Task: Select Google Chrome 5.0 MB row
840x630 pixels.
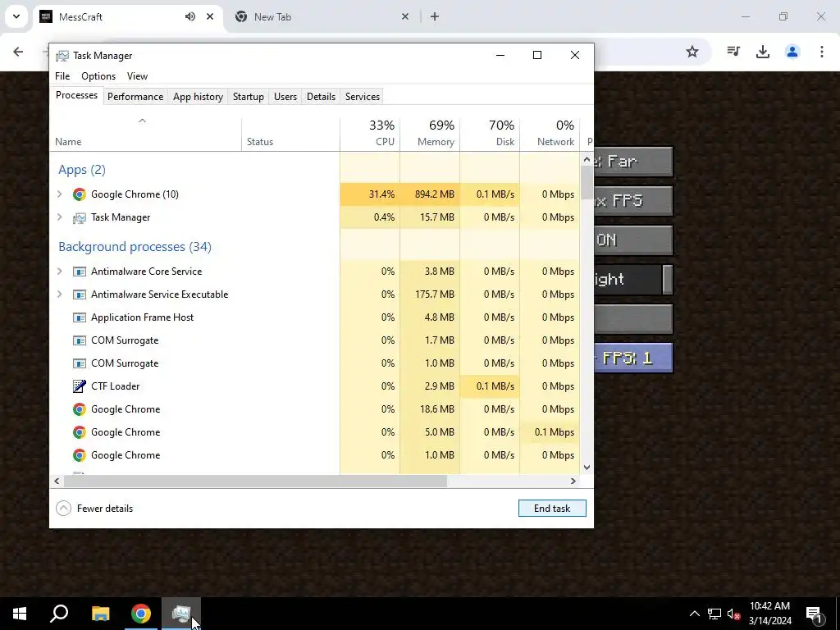Action: coord(315,432)
